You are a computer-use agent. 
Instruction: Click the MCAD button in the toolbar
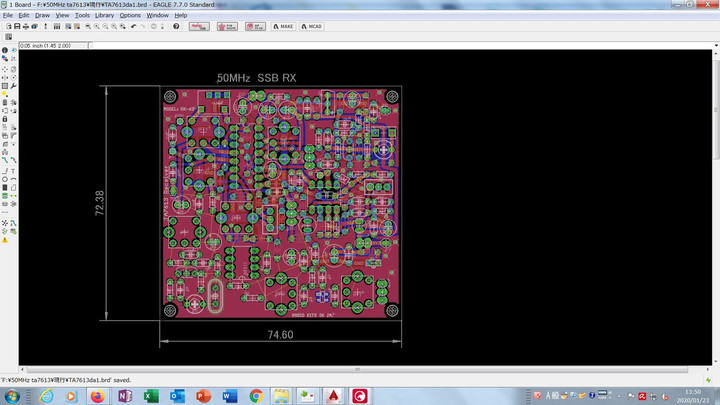click(311, 26)
